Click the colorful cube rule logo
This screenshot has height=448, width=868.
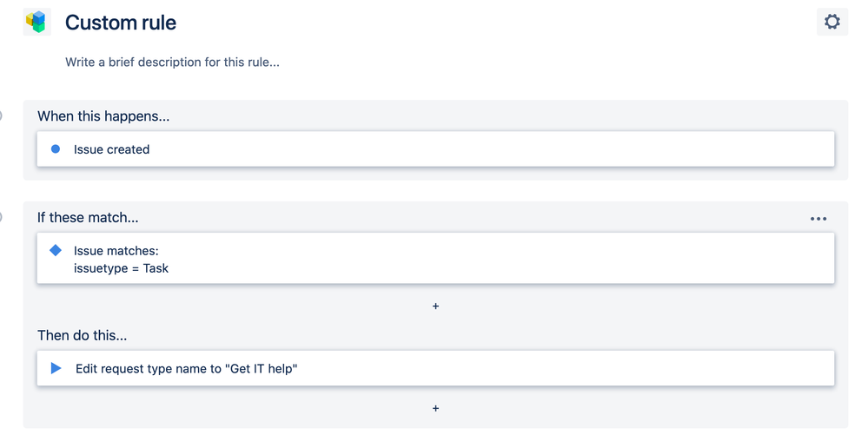pyautogui.click(x=36, y=22)
